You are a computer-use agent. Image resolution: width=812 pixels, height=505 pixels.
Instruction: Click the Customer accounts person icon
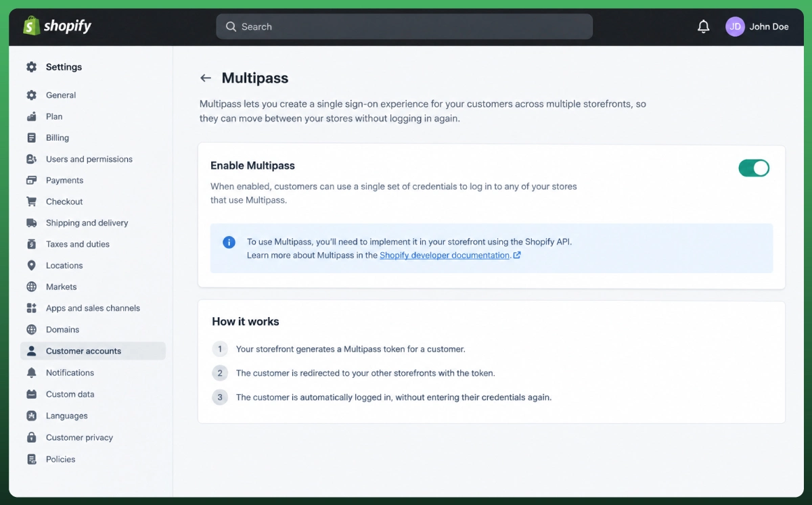tap(31, 351)
